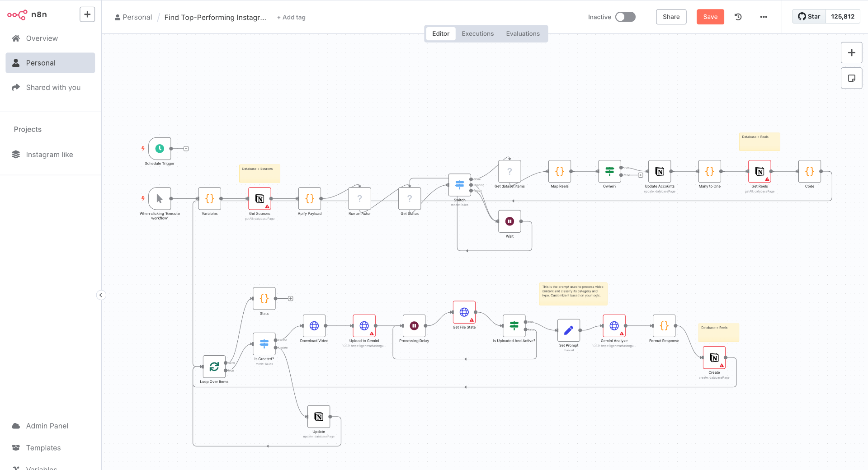Click the Run an Actor node
Viewport: 868px width, 470px height.
(x=359, y=198)
